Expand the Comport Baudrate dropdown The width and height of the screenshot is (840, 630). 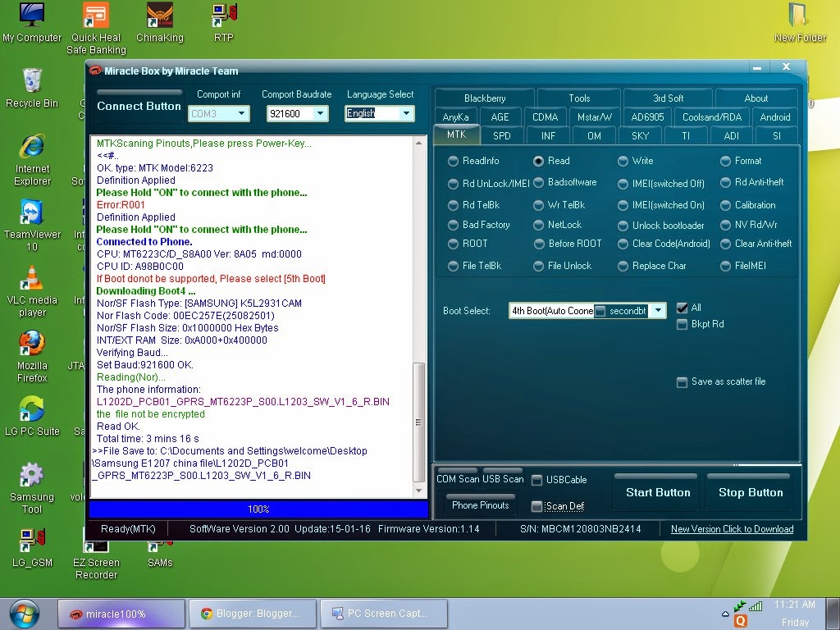tap(320, 113)
